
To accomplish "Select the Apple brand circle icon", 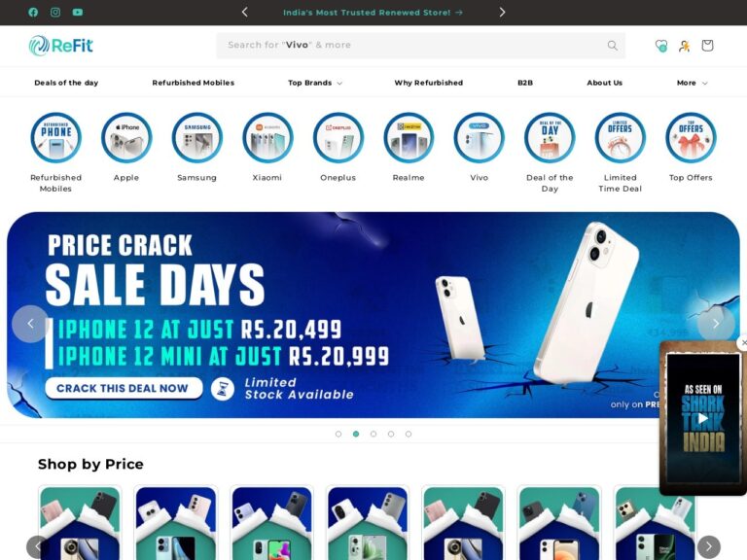I will pyautogui.click(x=126, y=138).
